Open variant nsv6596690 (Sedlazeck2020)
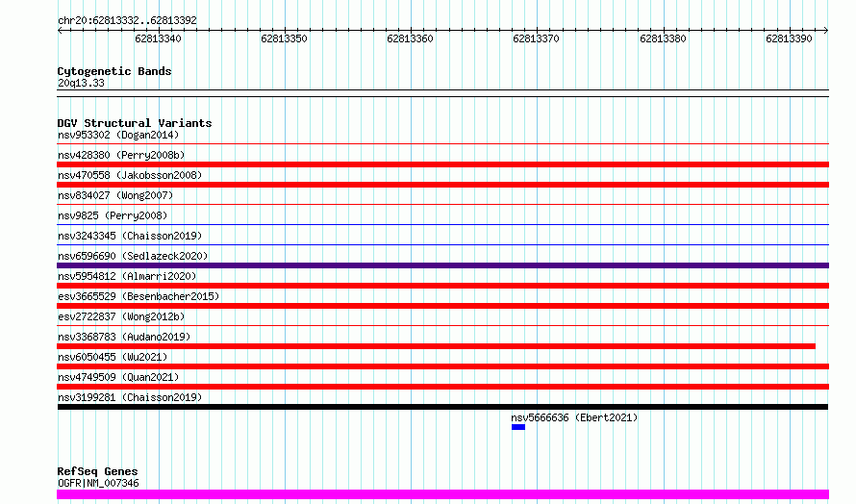Image resolution: width=856 pixels, height=504 pixels. [x=133, y=256]
